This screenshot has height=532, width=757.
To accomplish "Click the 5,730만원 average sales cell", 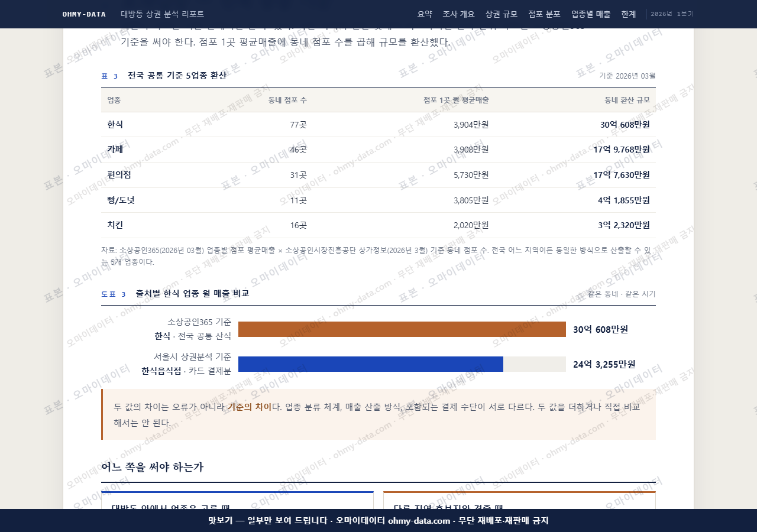I will point(471,175).
